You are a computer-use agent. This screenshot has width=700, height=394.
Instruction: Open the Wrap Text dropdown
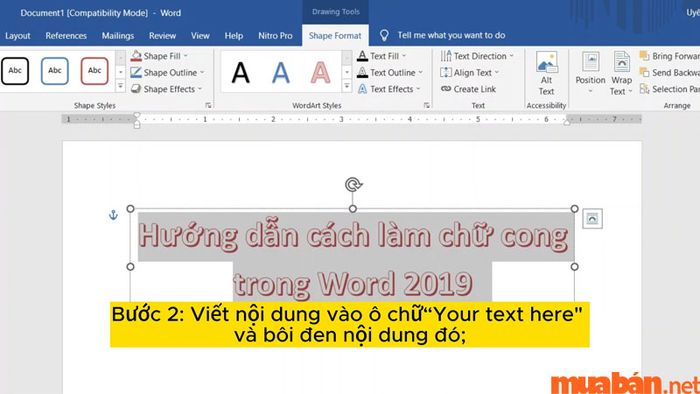[x=621, y=74]
